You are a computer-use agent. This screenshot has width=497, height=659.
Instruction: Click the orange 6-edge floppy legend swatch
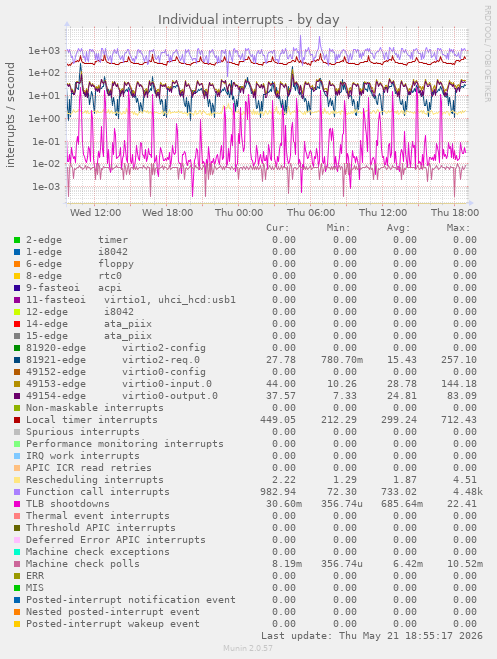(17, 264)
